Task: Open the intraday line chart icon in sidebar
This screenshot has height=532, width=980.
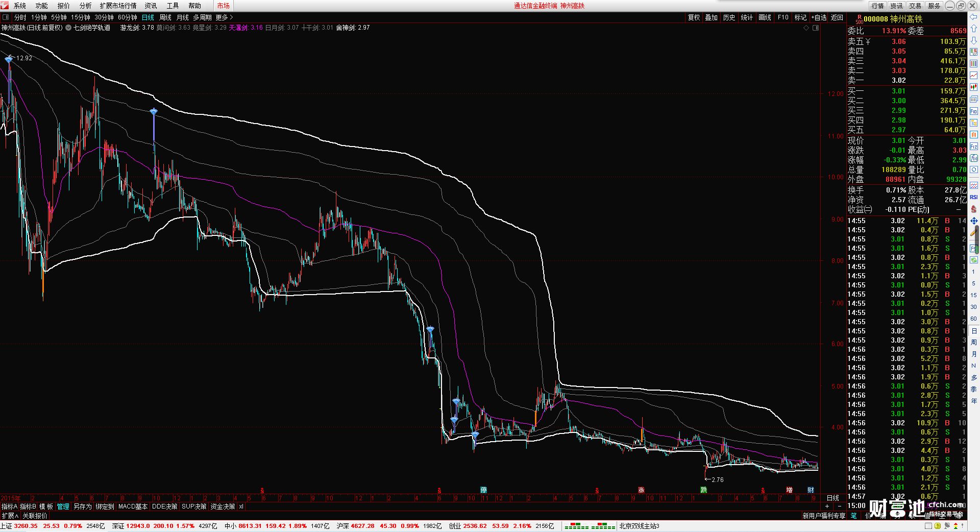Action: [x=974, y=76]
